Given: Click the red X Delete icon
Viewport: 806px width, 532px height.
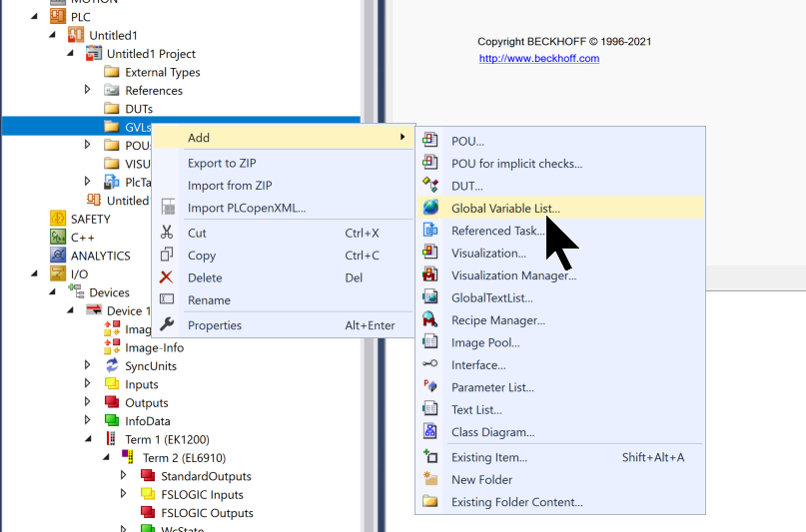Looking at the screenshot, I should (167, 277).
